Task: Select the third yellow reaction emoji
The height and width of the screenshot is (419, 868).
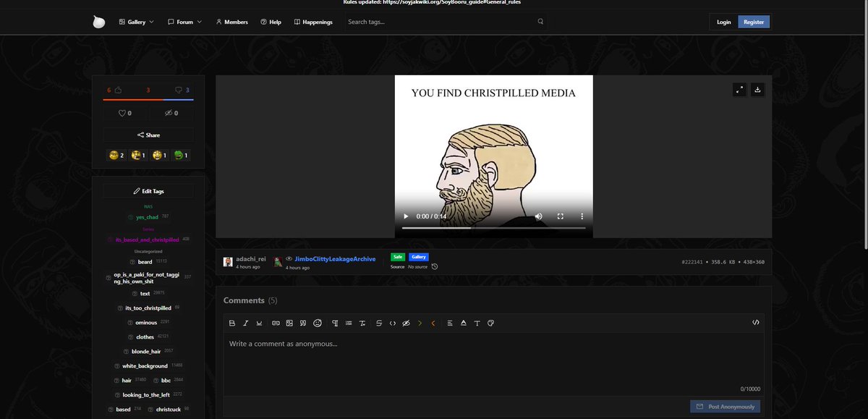Action: click(159, 155)
